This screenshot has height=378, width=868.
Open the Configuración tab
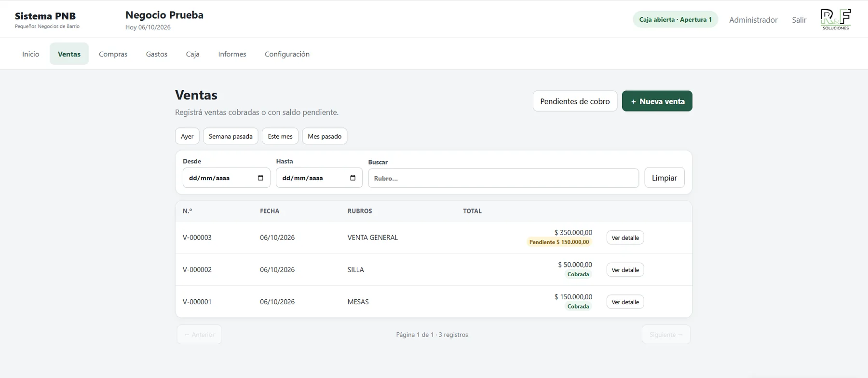coord(287,54)
